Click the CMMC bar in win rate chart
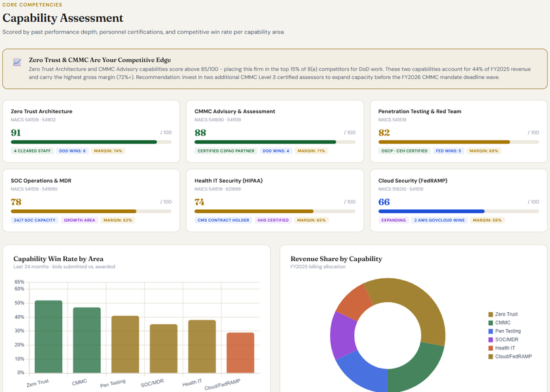The image size is (550, 392). 87,340
